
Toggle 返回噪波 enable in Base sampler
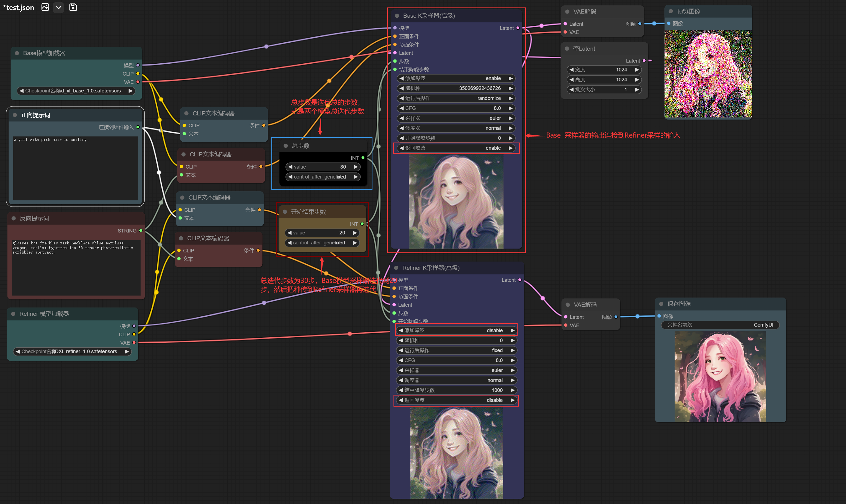point(456,148)
